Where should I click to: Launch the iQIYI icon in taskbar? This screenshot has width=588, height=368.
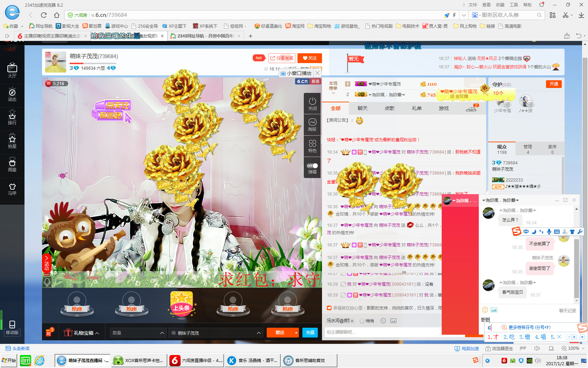(25, 361)
